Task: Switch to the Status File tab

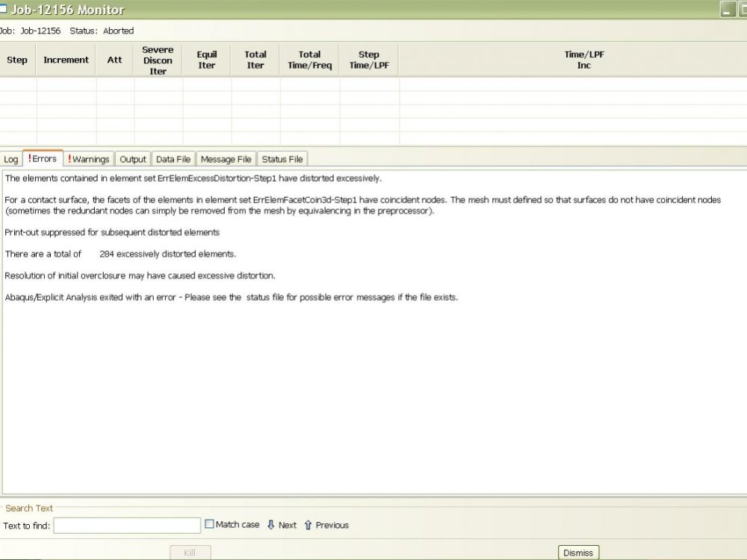Action: click(x=282, y=159)
